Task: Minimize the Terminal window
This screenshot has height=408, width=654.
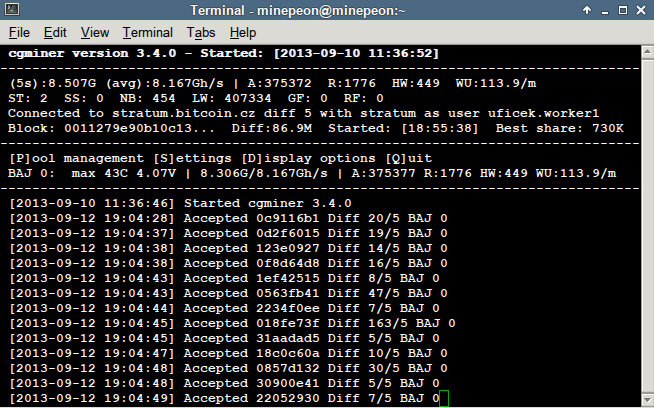Action: coord(603,11)
